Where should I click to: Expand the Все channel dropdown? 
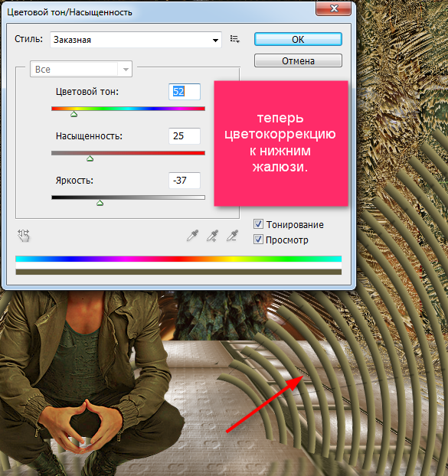[x=81, y=69]
